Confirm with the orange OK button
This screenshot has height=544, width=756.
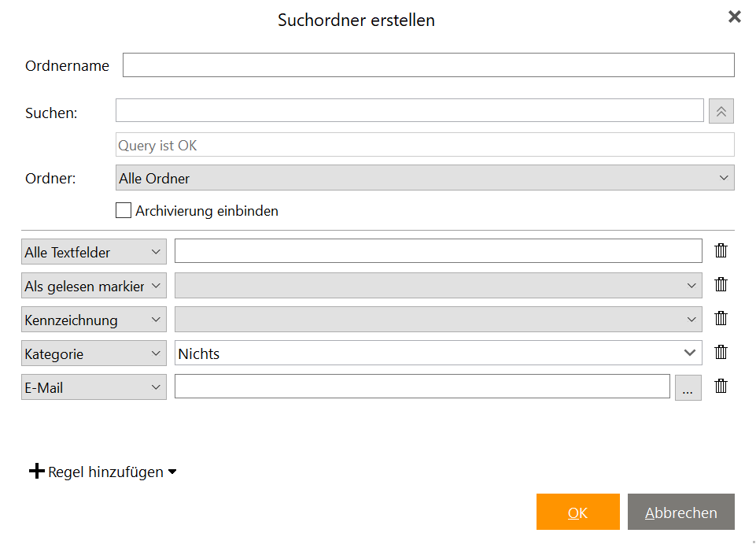577,512
